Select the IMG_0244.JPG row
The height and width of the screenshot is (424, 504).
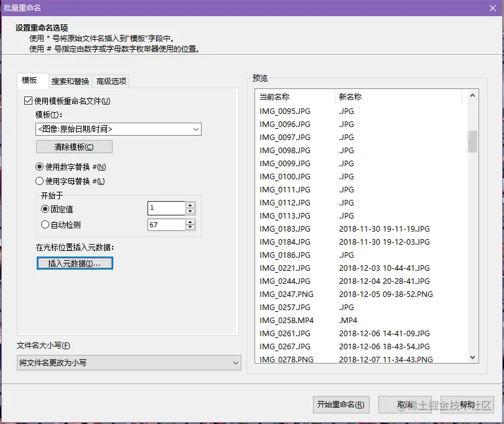(362, 281)
